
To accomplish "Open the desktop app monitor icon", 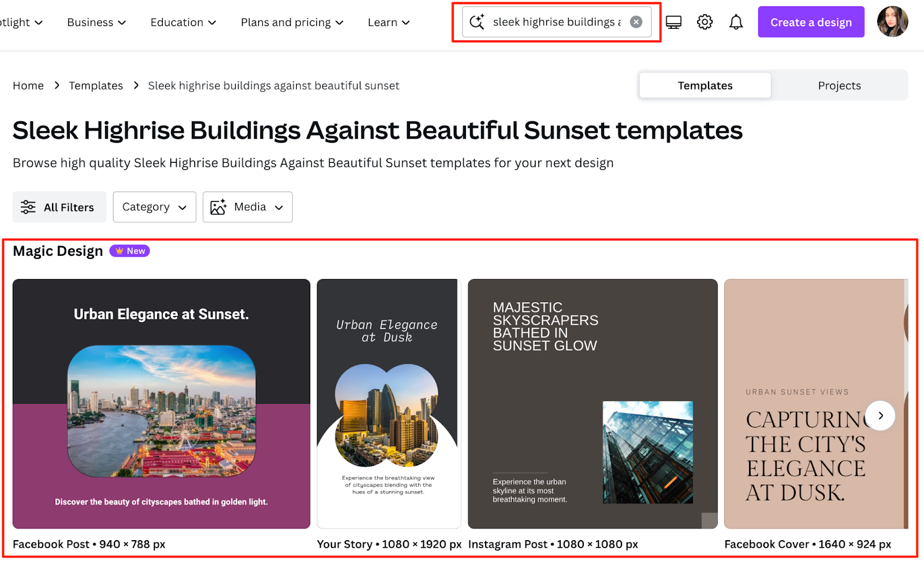I will (673, 23).
